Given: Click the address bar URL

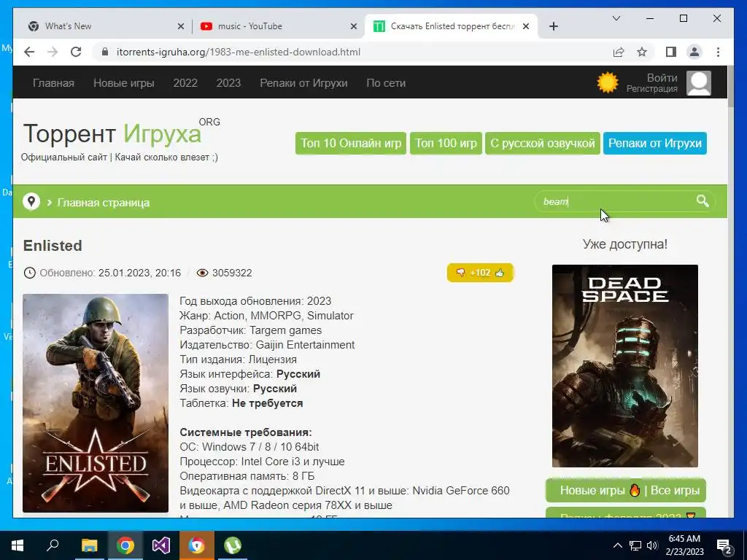Looking at the screenshot, I should coord(239,52).
